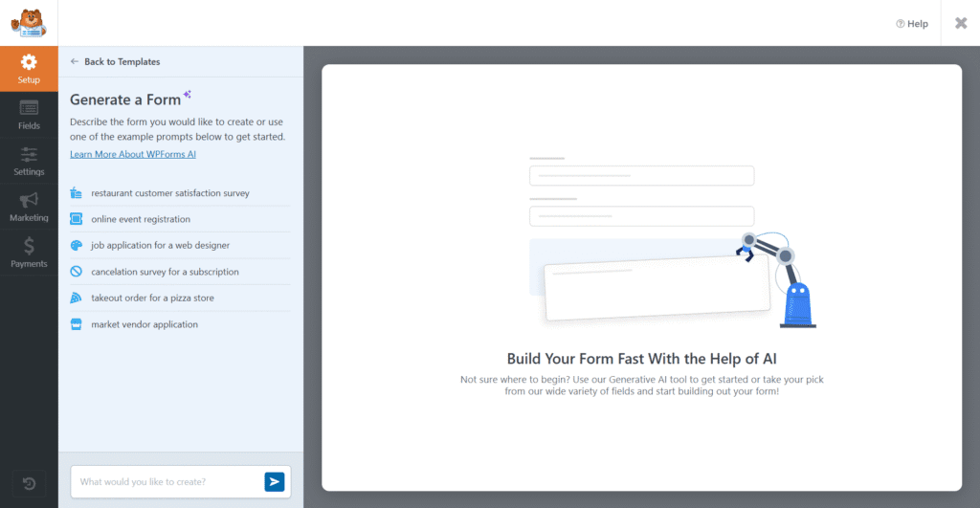980x508 pixels.
Task: Click the send arrow button
Action: tap(275, 482)
